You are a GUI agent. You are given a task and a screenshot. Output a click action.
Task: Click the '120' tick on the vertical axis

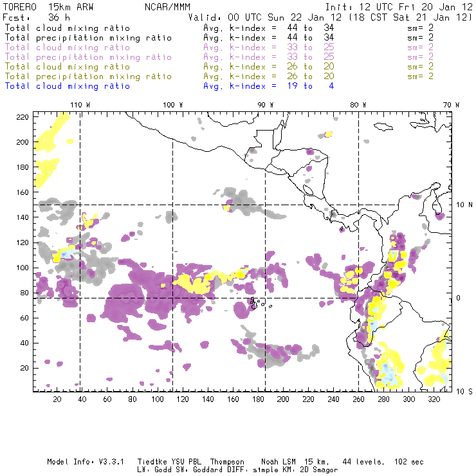tap(23, 243)
